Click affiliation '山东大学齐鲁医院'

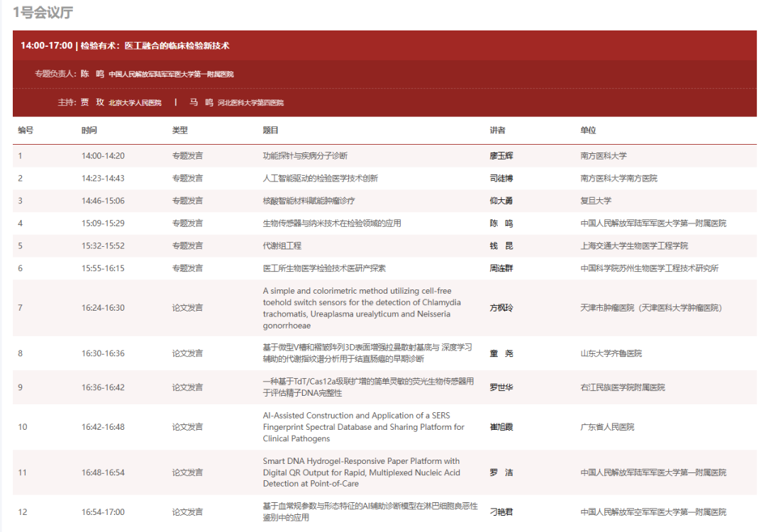tap(611, 353)
